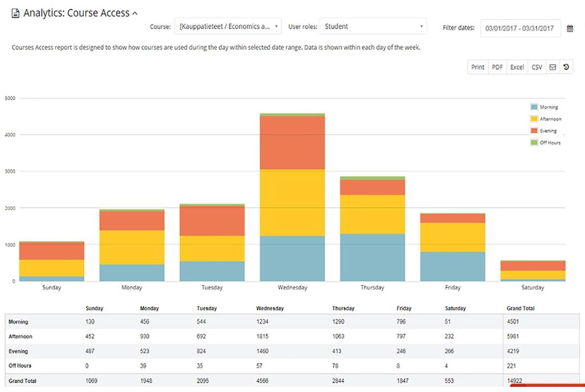Open the calendar date picker icon

(x=570, y=29)
